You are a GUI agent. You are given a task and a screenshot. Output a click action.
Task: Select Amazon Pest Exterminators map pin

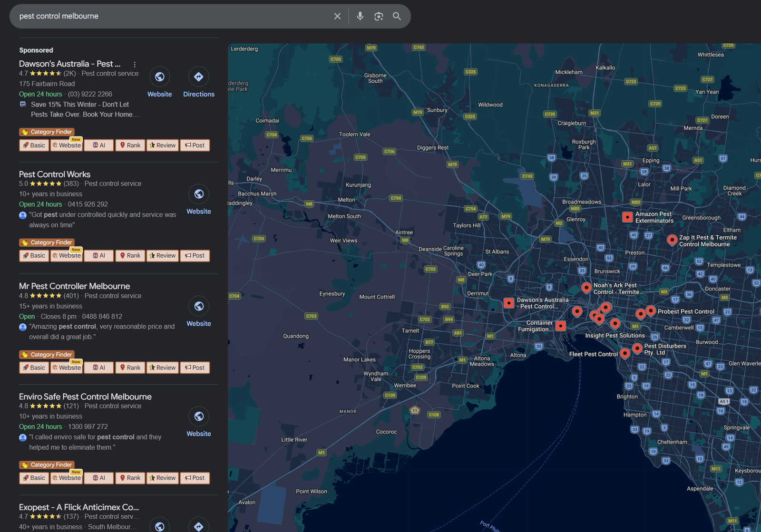tap(627, 217)
